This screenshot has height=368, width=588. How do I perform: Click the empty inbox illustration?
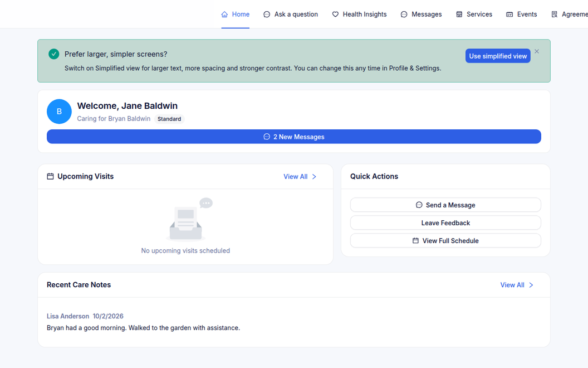[189, 219]
